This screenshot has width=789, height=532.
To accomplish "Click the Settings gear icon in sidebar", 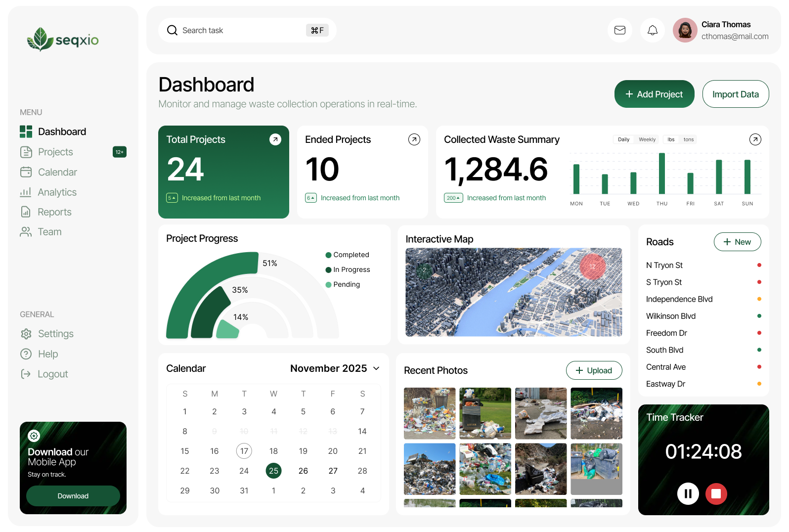I will coord(26,334).
